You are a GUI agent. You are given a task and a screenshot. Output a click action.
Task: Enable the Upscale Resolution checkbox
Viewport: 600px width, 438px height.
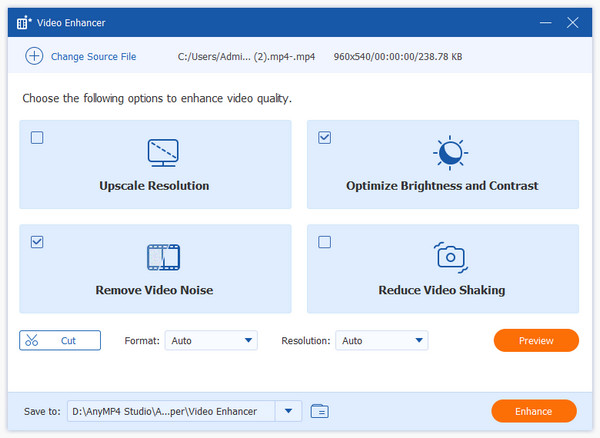[x=37, y=138]
